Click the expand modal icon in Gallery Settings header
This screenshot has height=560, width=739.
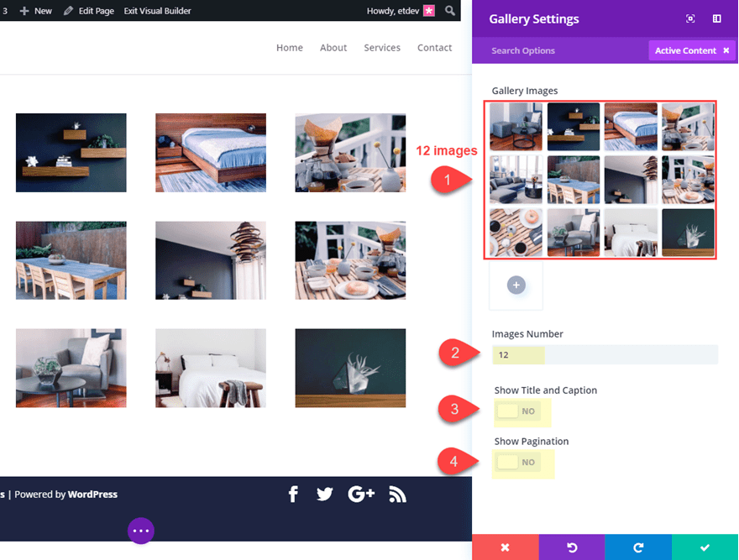pyautogui.click(x=690, y=18)
